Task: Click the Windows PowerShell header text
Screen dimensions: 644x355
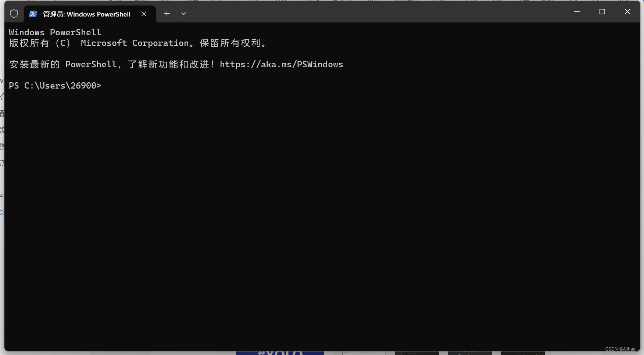Action: tap(55, 32)
